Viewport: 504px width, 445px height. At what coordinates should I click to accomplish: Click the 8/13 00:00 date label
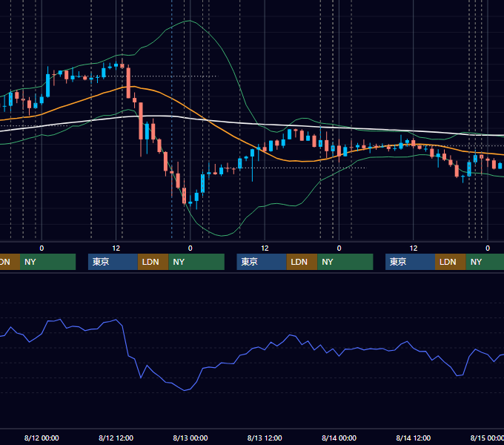[x=190, y=438]
